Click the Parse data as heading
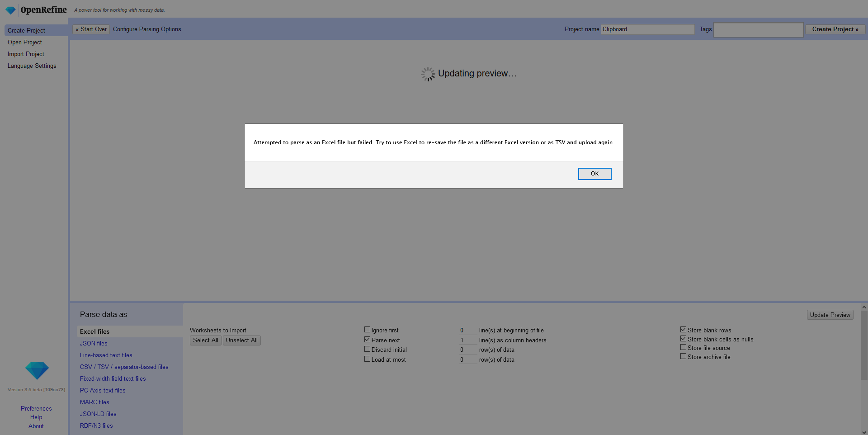This screenshot has height=435, width=868. (x=104, y=314)
